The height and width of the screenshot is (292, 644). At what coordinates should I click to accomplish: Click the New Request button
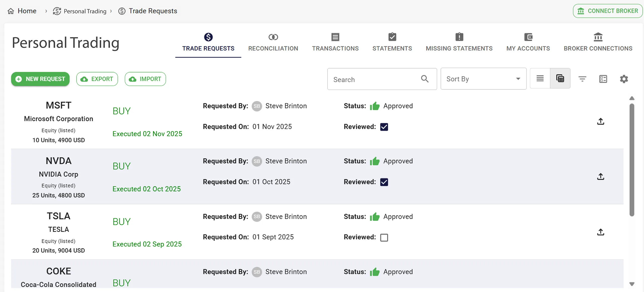tap(40, 79)
